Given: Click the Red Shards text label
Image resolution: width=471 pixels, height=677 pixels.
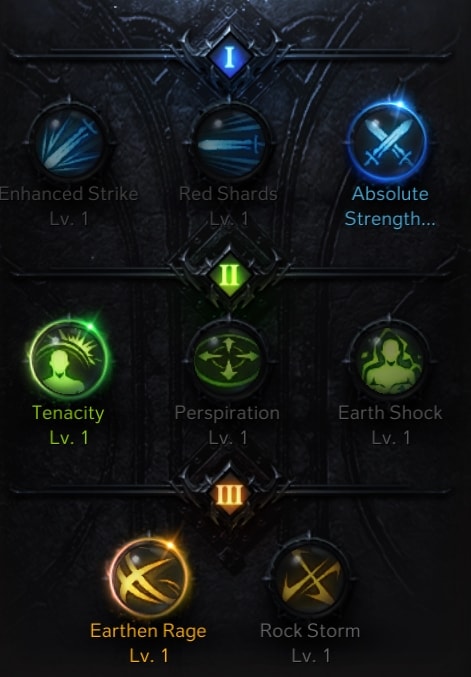Looking at the screenshot, I should [228, 193].
